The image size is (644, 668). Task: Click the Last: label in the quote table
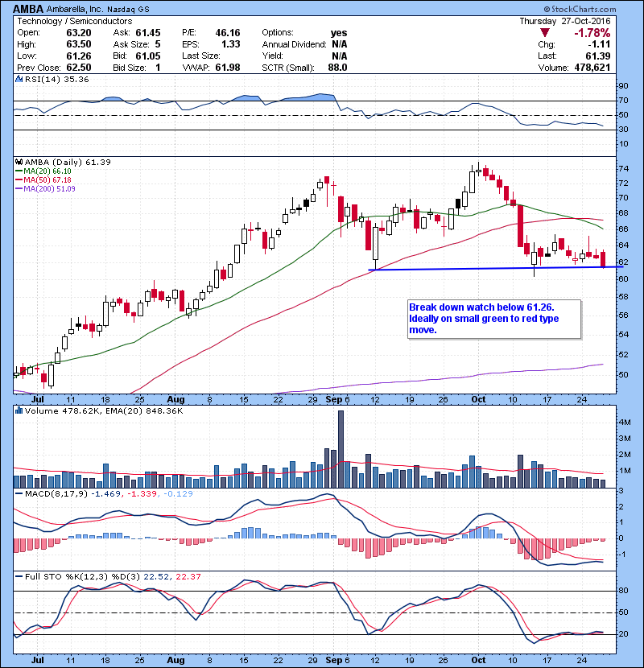point(547,56)
